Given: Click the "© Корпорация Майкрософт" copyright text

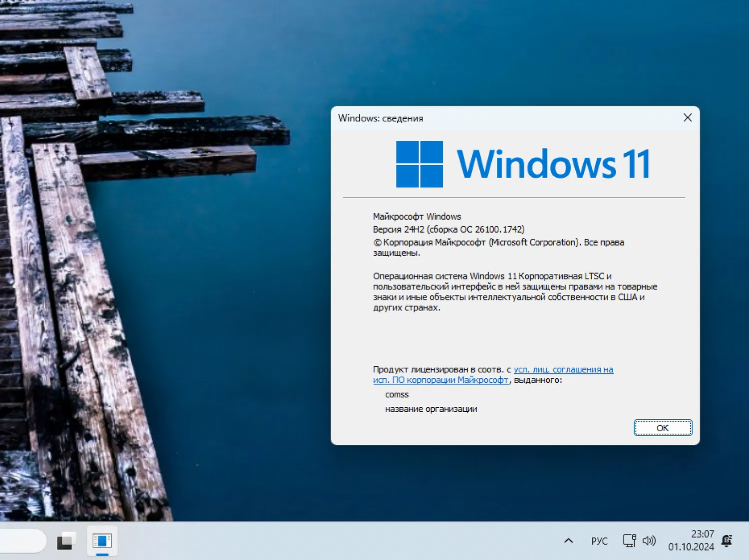Looking at the screenshot, I should tap(499, 248).
